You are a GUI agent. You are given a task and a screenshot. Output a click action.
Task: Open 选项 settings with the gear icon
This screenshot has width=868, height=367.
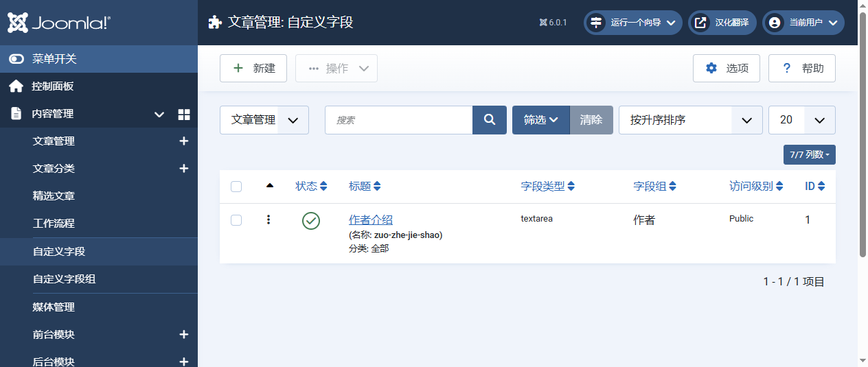pos(727,69)
